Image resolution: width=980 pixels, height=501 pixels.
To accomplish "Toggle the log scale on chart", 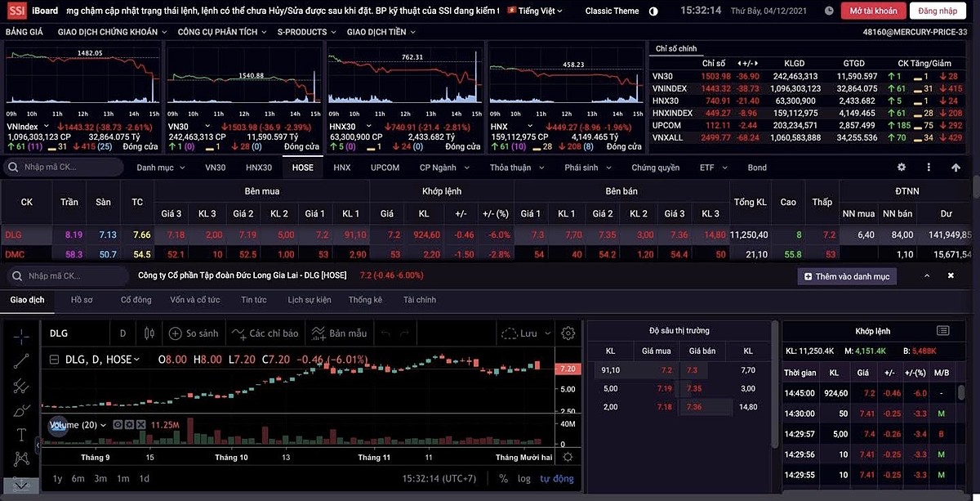I will 523,479.
